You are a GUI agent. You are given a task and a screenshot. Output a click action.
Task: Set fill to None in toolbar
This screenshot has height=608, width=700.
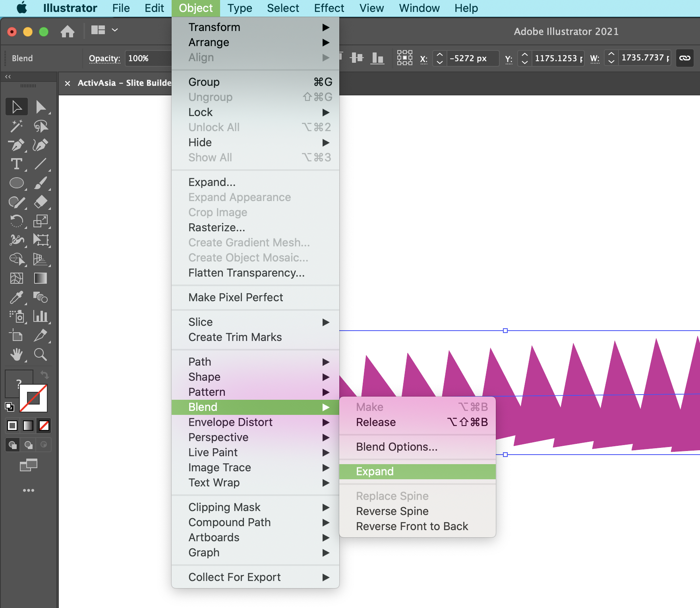coord(44,426)
